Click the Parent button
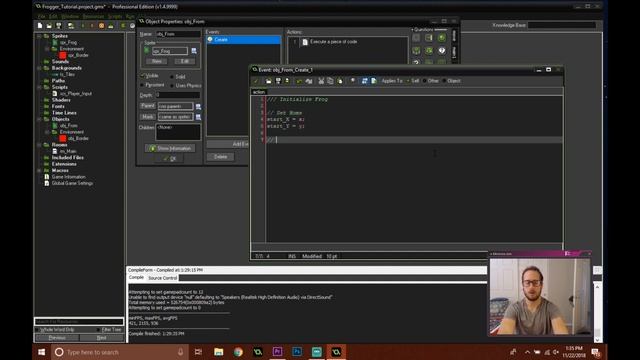This screenshot has width=640, height=360. pos(148,106)
